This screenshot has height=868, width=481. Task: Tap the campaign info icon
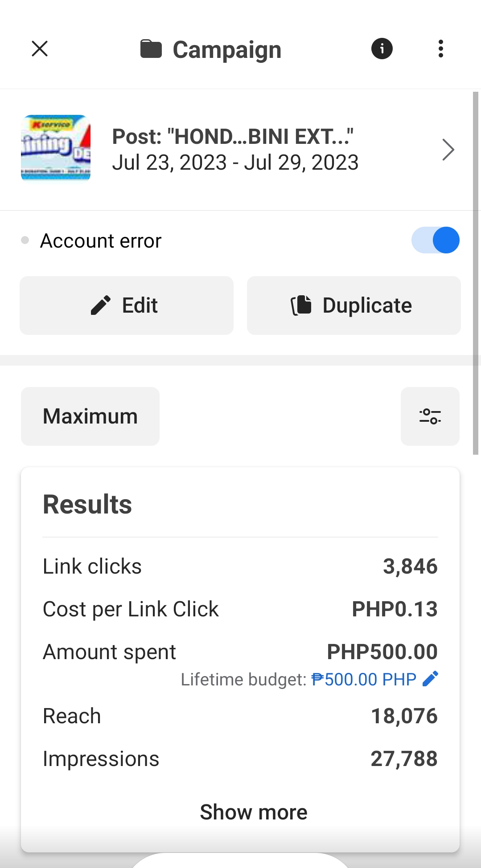click(382, 49)
